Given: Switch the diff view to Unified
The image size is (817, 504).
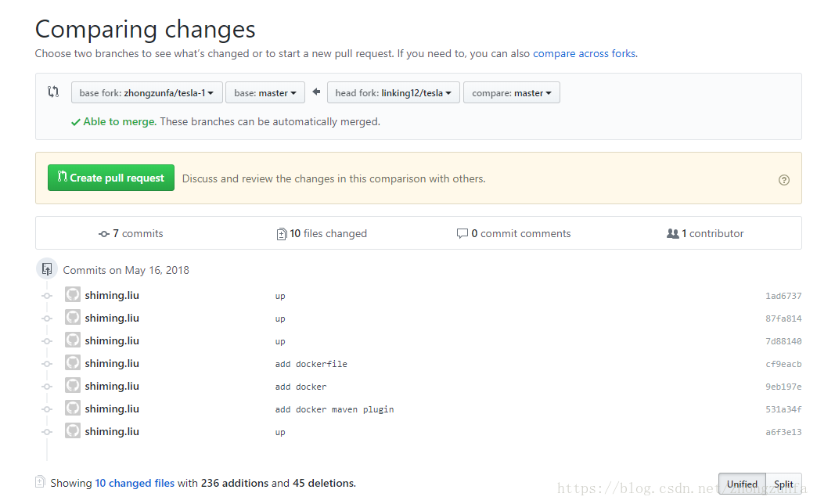Looking at the screenshot, I should pyautogui.click(x=742, y=484).
